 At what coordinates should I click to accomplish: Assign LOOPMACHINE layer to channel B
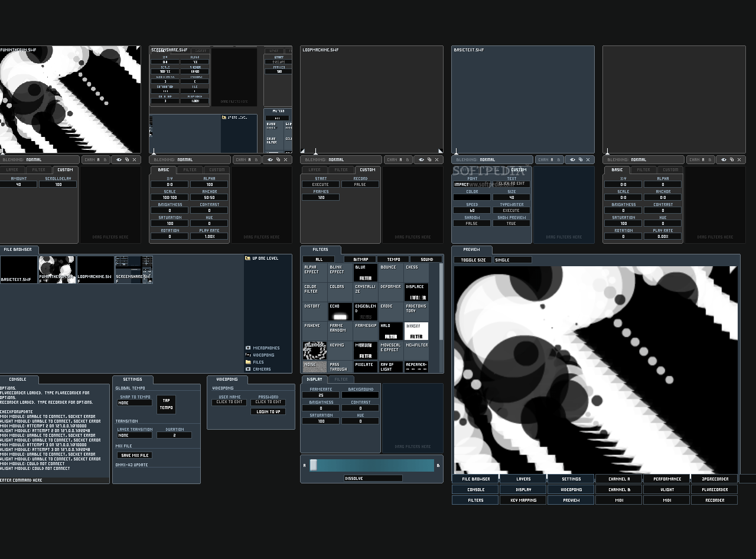point(408,159)
